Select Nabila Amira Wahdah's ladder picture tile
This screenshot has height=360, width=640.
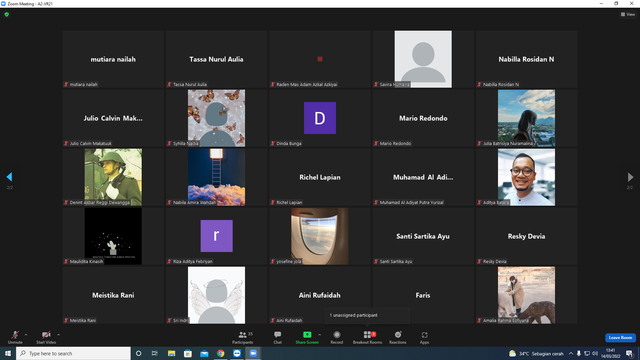click(216, 177)
